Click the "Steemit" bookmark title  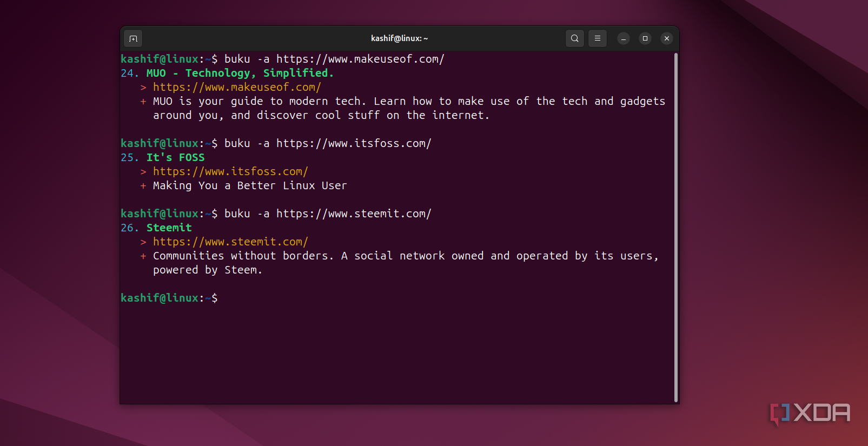pyautogui.click(x=169, y=228)
